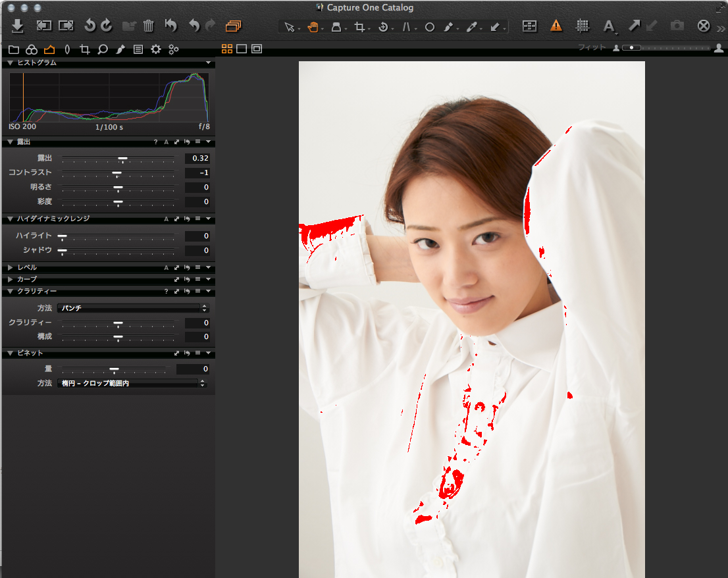This screenshot has height=578, width=728.
Task: Rotate image left with counterclockwise arrow
Action: tap(90, 26)
